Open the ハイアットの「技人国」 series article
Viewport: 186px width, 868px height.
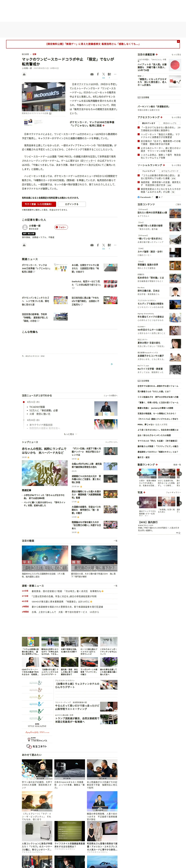pos(152,67)
